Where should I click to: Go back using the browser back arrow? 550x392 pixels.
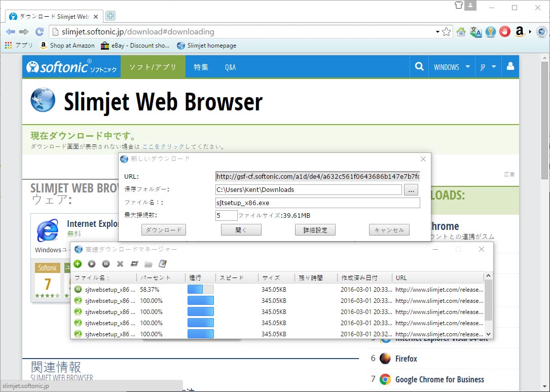[x=11, y=32]
